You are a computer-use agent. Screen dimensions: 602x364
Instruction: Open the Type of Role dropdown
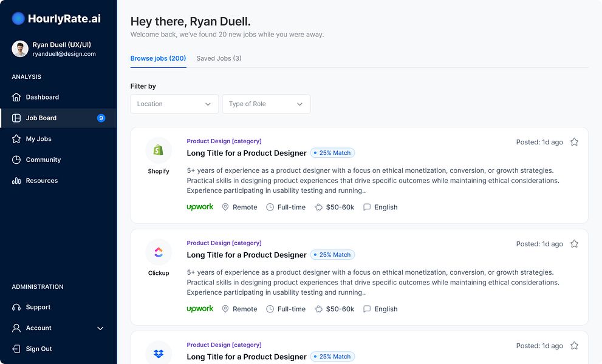point(266,104)
